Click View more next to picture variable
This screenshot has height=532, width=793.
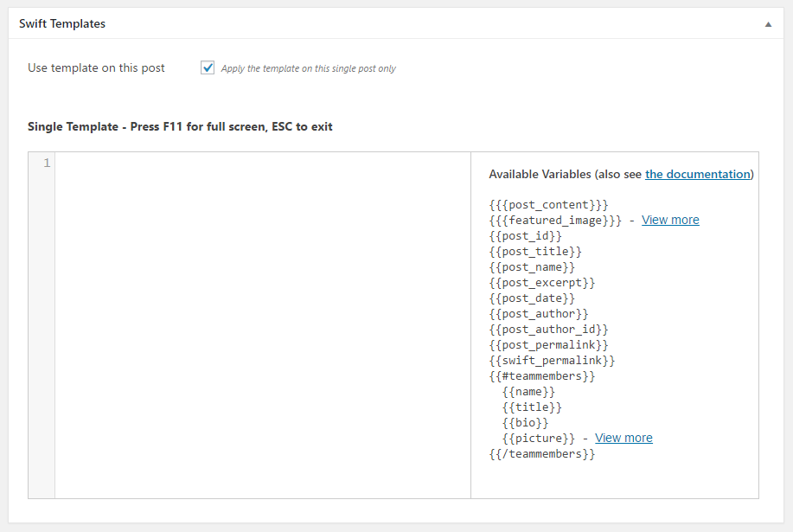tap(623, 438)
